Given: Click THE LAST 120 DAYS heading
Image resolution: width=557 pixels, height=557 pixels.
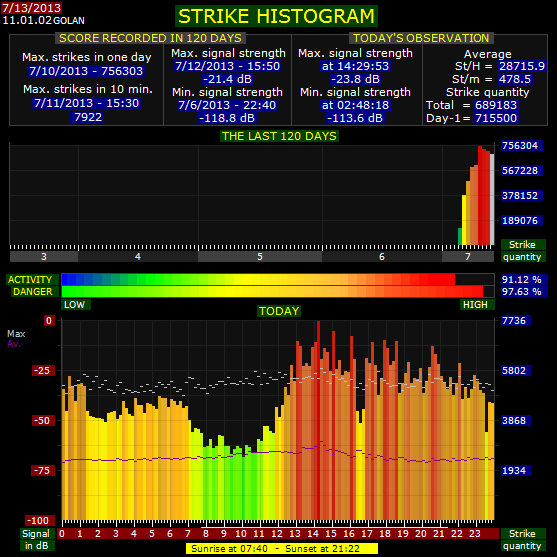Looking at the screenshot, I should [279, 136].
